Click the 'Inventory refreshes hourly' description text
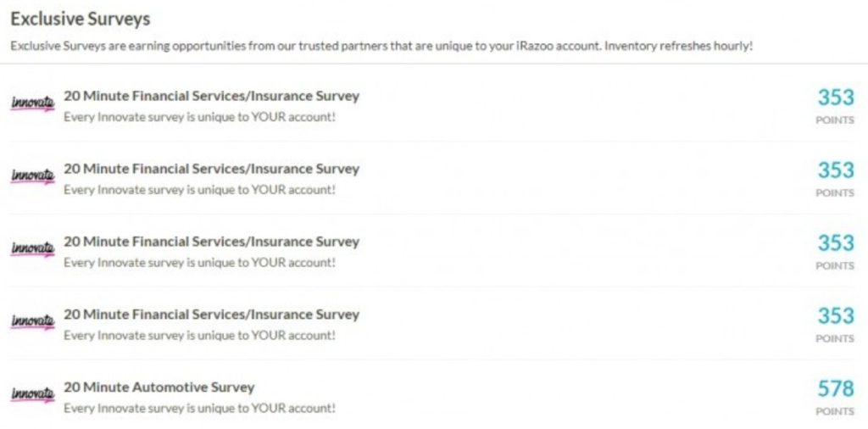This screenshot has width=868, height=429. pos(679,46)
